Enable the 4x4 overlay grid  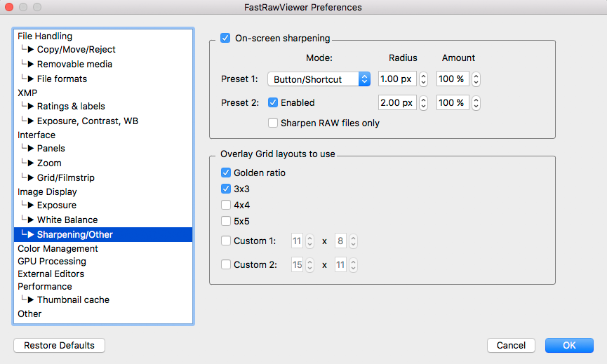coord(226,205)
